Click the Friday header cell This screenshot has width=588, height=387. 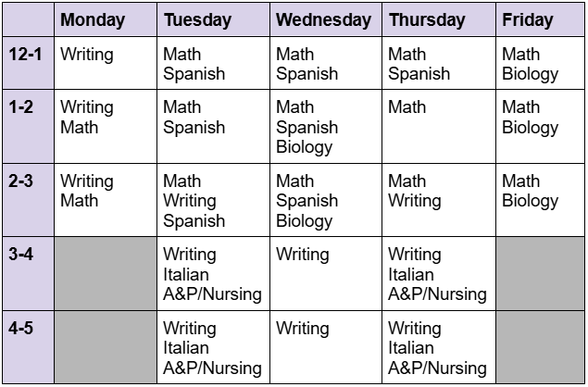541,19
